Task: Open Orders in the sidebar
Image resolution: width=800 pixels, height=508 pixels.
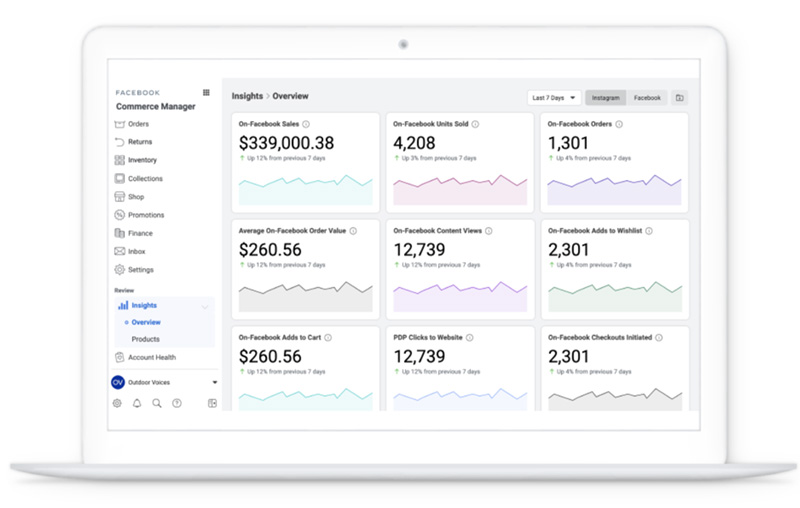Action: point(138,124)
